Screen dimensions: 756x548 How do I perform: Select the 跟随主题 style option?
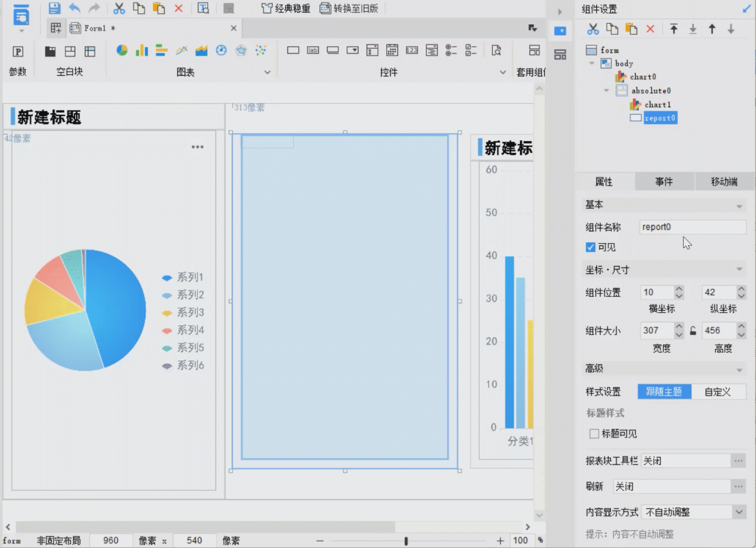click(x=664, y=391)
